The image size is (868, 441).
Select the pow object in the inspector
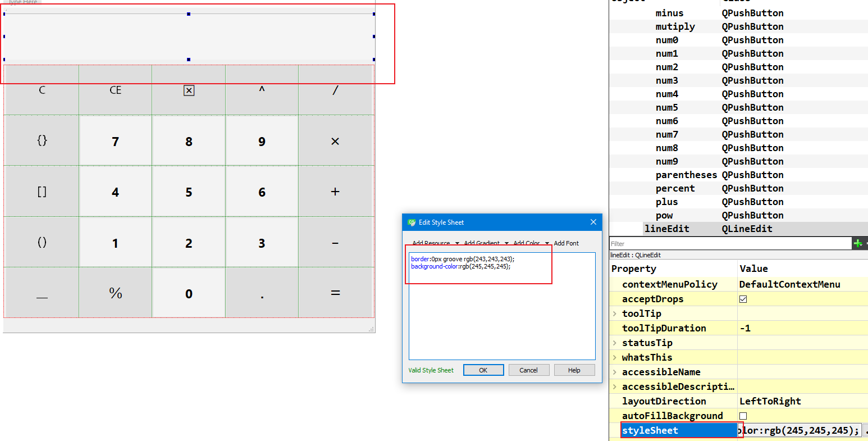664,215
